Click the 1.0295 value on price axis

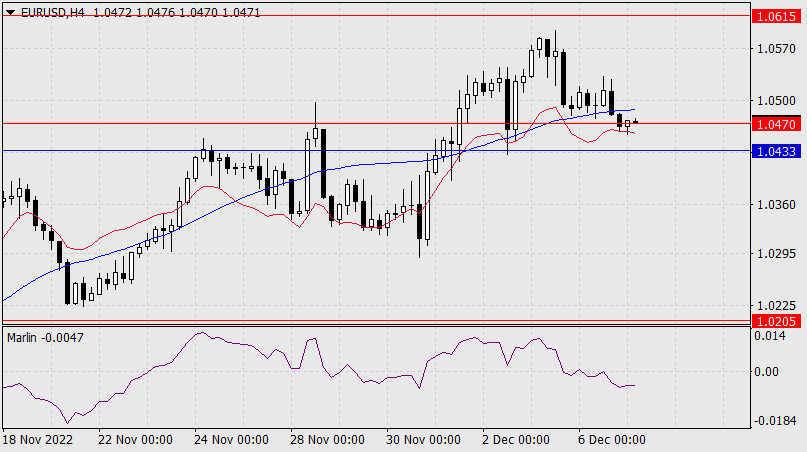click(775, 254)
